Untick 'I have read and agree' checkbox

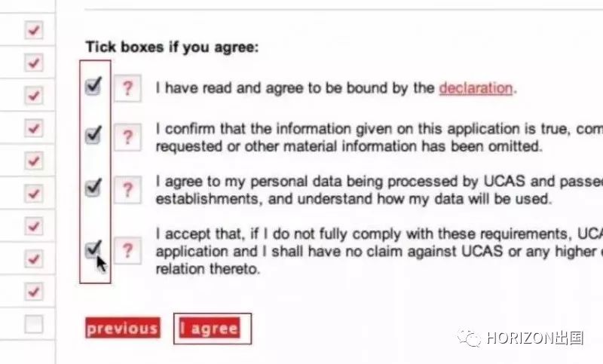tap(93, 85)
